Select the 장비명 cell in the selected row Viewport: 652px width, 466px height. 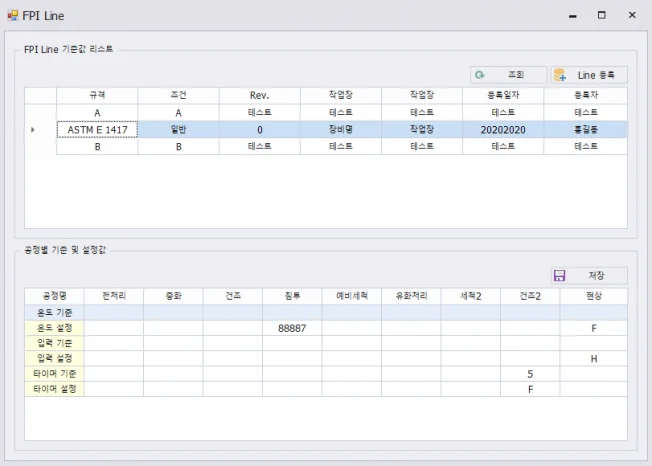[x=341, y=130]
